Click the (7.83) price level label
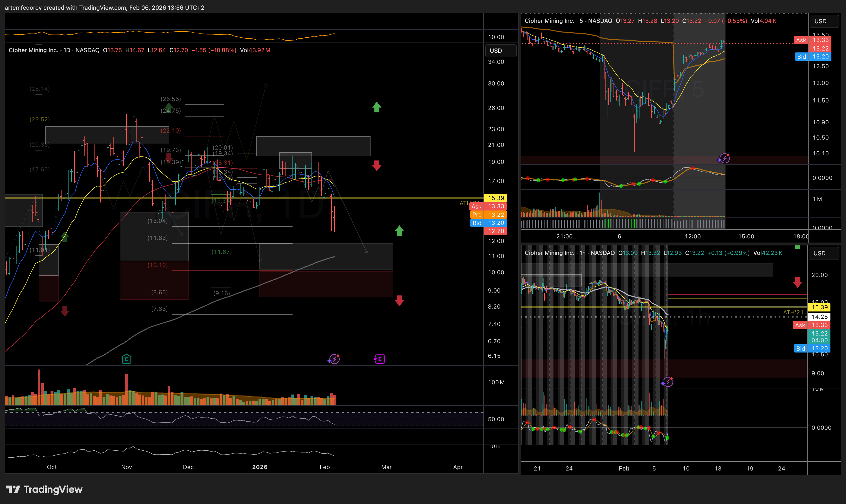Viewport: 846px width, 504px height. [159, 309]
